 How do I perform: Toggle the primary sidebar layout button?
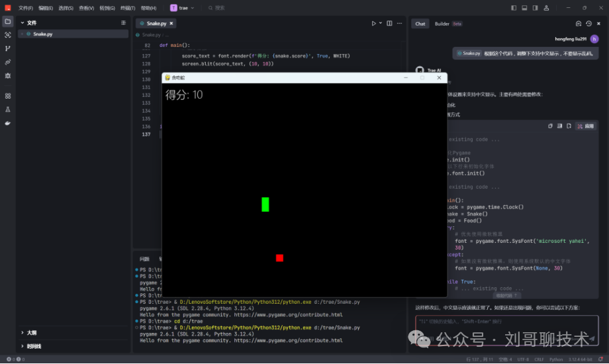(x=514, y=8)
